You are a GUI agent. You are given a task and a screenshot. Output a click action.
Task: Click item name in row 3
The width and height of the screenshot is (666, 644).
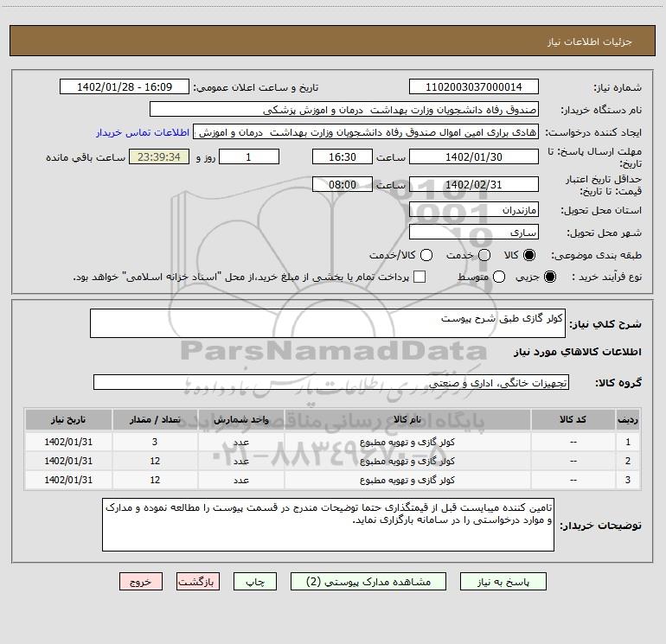[407, 480]
